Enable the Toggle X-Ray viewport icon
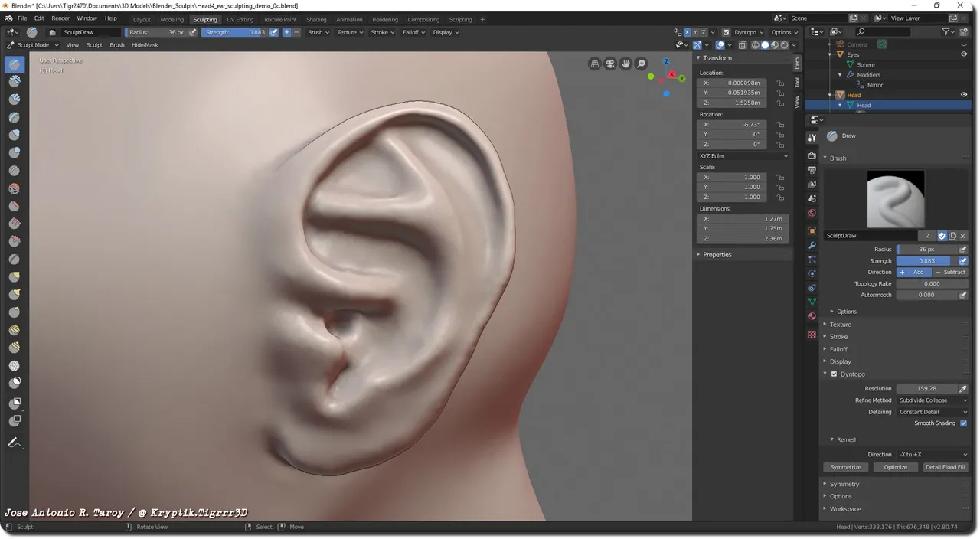Image resolution: width=980 pixels, height=539 pixels. tap(743, 44)
